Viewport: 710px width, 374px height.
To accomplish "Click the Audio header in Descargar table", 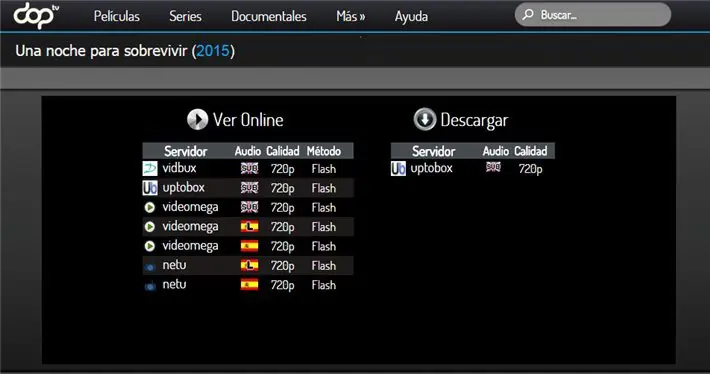I will tap(496, 151).
